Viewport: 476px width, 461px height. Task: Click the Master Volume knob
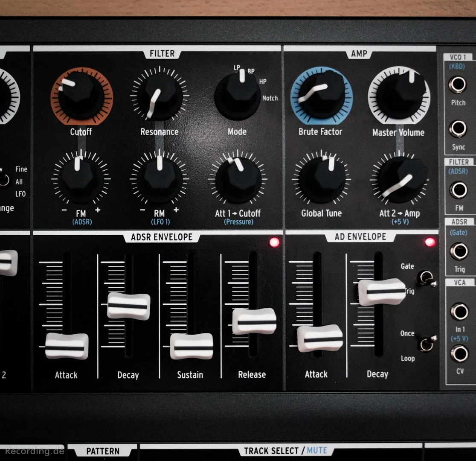click(x=399, y=96)
